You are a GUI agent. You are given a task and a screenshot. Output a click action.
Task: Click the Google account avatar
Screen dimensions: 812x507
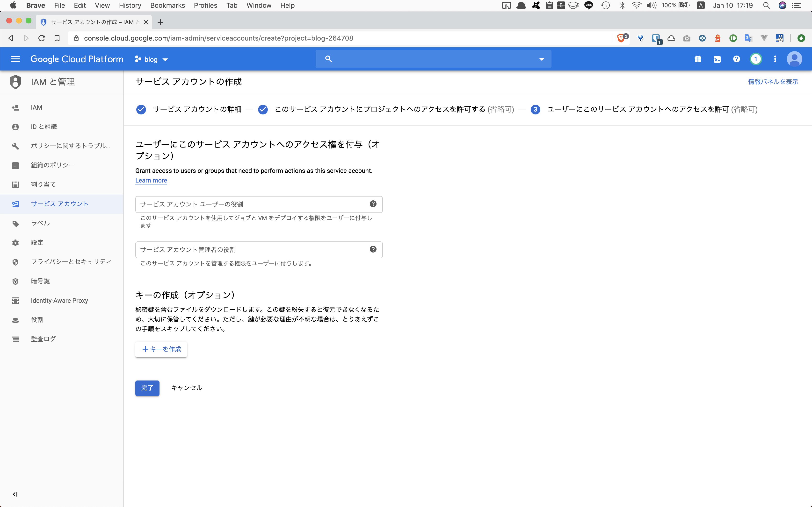tap(795, 59)
